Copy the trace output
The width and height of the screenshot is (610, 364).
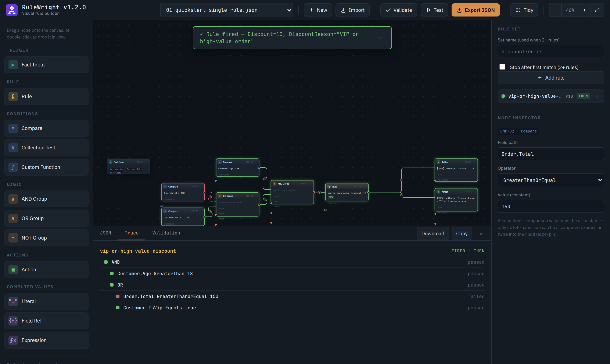(462, 234)
